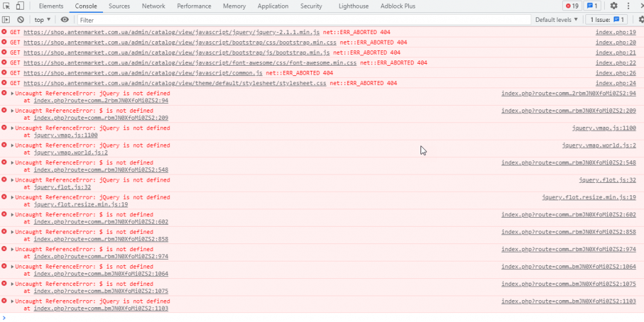The height and width of the screenshot is (322, 644).
Task: Expand the $ error with stack line :209
Action: [x=12, y=111]
